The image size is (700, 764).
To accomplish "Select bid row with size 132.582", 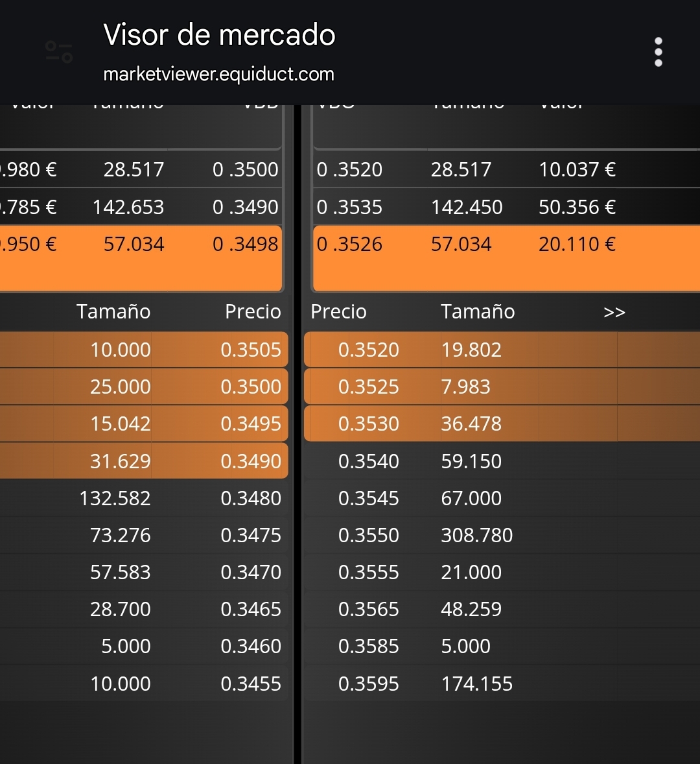I will pyautogui.click(x=144, y=498).
